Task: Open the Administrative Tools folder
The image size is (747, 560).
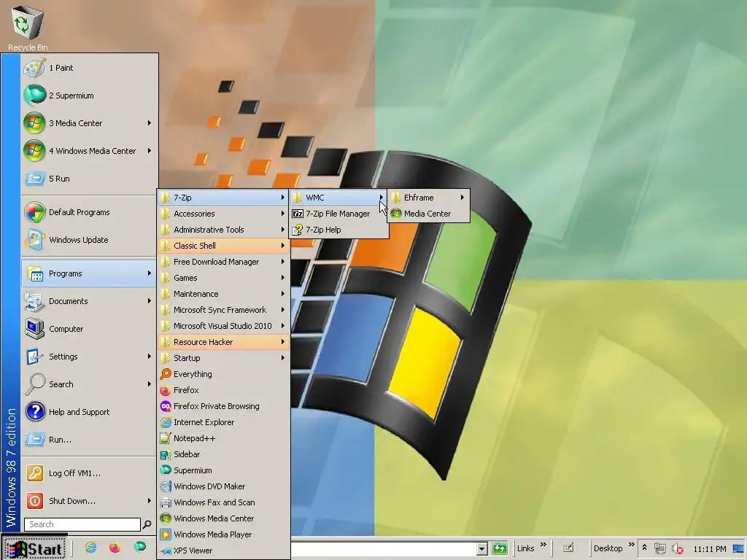Action: (x=223, y=230)
